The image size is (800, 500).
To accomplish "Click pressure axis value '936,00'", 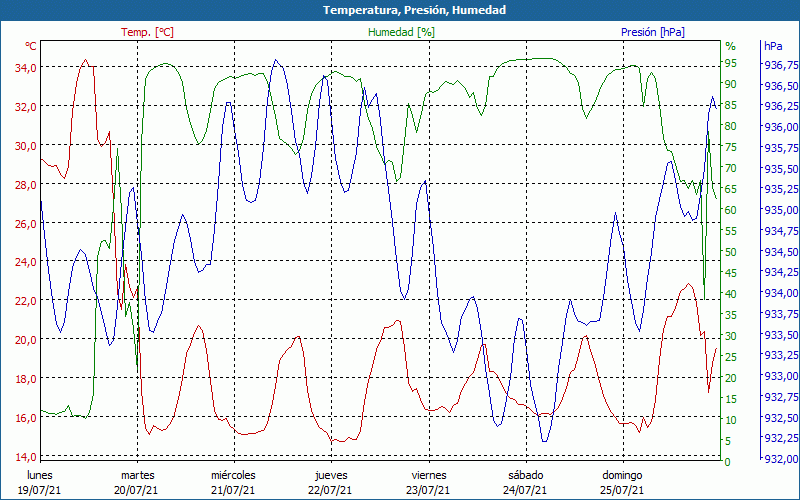I will tap(781, 127).
